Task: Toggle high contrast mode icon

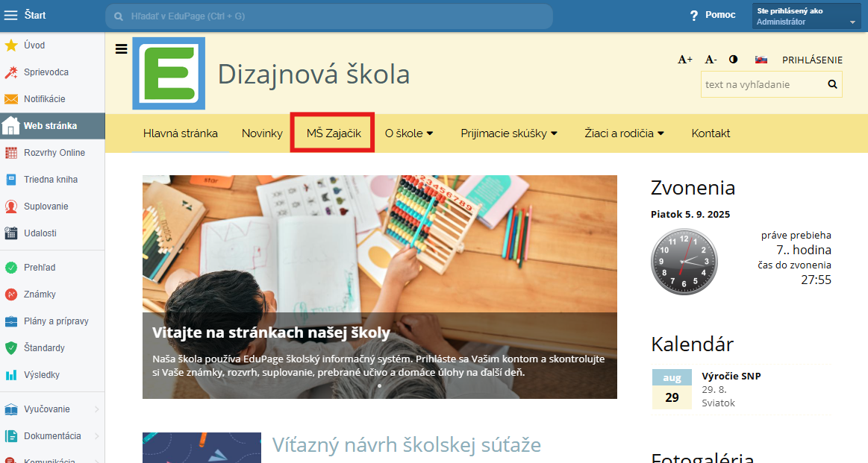Action: coord(734,59)
